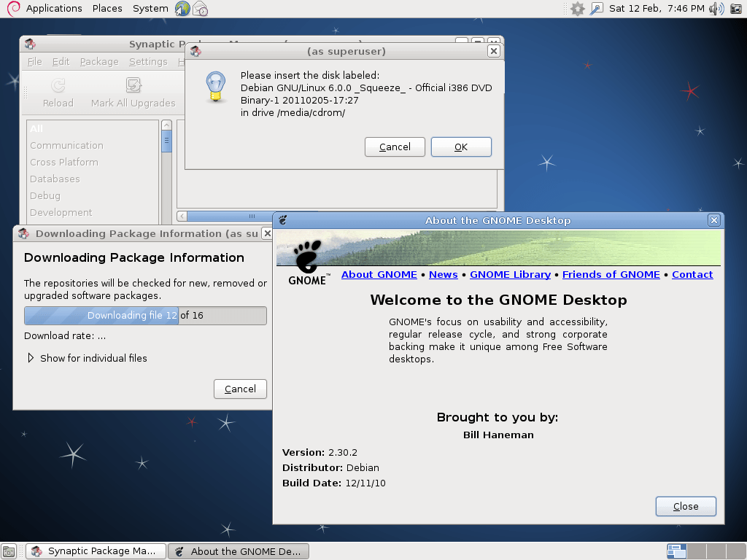The height and width of the screenshot is (560, 747).
Task: Select the Databases category in Synaptic
Action: point(54,179)
